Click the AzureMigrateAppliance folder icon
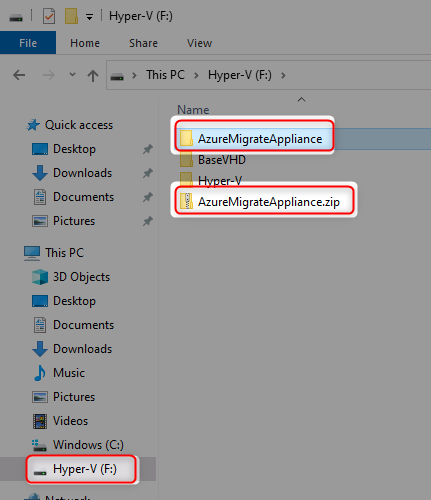This screenshot has width=431, height=500. (x=186, y=138)
